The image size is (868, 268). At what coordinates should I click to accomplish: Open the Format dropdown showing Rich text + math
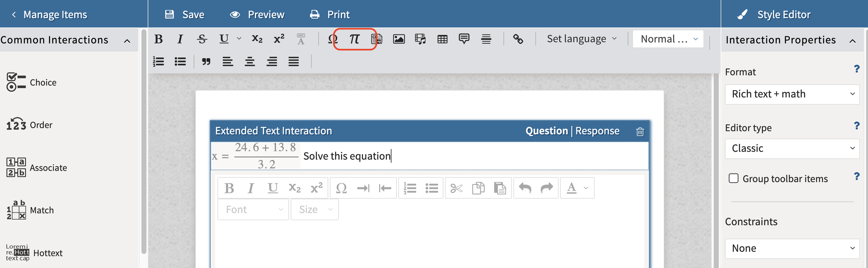(792, 94)
